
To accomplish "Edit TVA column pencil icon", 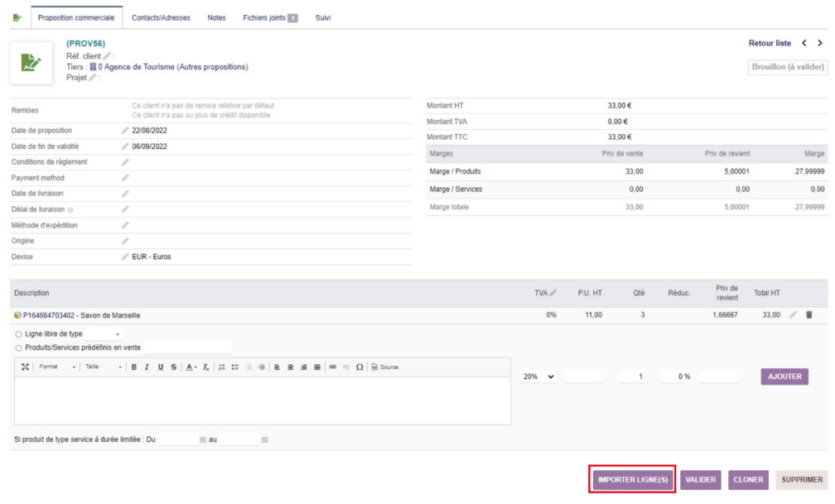I will click(x=553, y=293).
